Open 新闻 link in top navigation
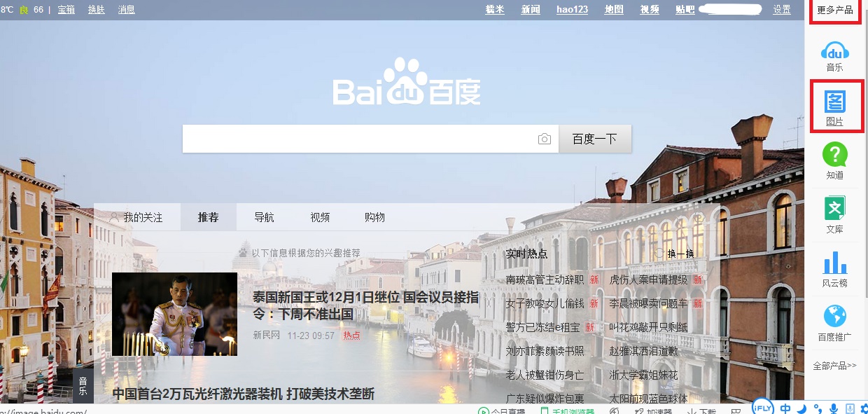Screen dimensions: 868x414 tap(531, 10)
